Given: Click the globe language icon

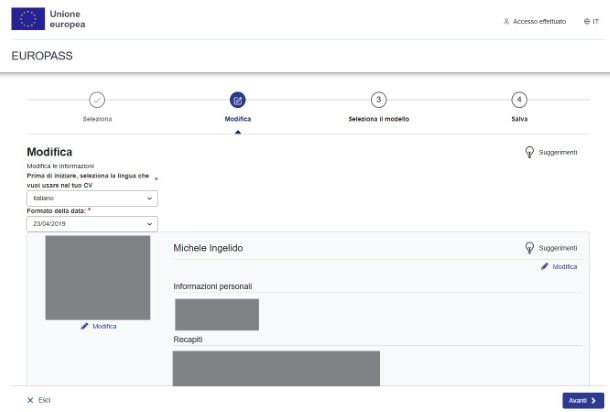Looking at the screenshot, I should 587,21.
